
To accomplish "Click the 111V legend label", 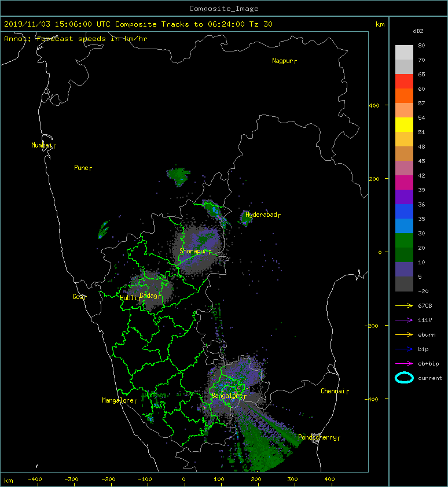I will tap(425, 320).
